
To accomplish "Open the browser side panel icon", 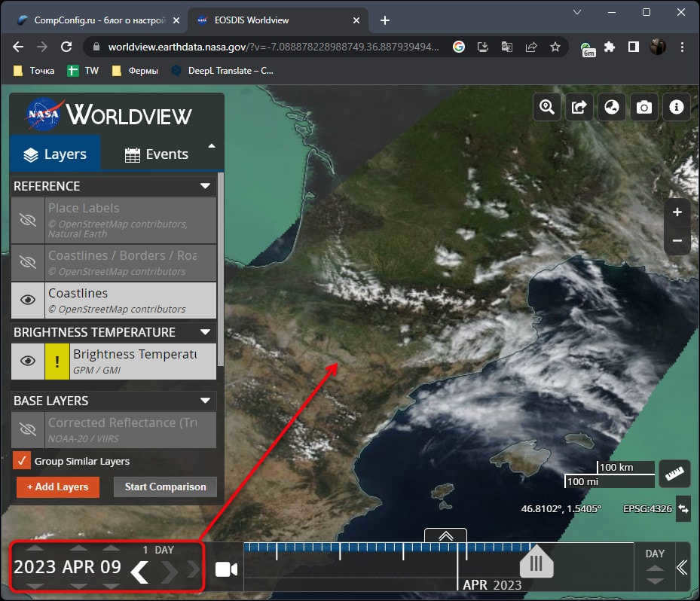I will click(x=634, y=47).
